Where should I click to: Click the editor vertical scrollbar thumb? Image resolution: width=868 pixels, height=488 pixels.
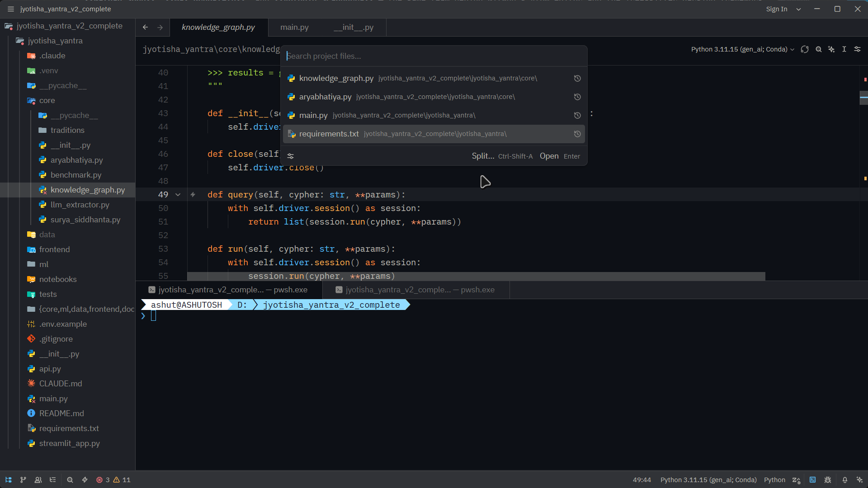(x=863, y=97)
